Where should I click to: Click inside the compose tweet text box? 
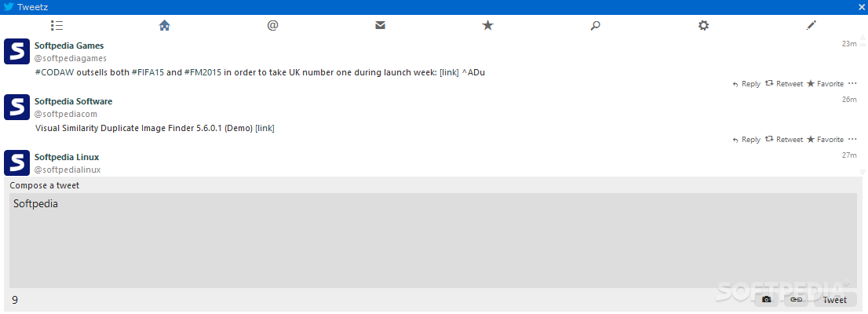[x=433, y=240]
